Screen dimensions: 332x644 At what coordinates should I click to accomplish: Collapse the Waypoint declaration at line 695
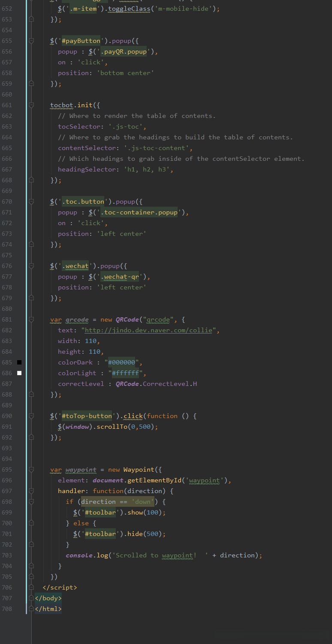31,469
